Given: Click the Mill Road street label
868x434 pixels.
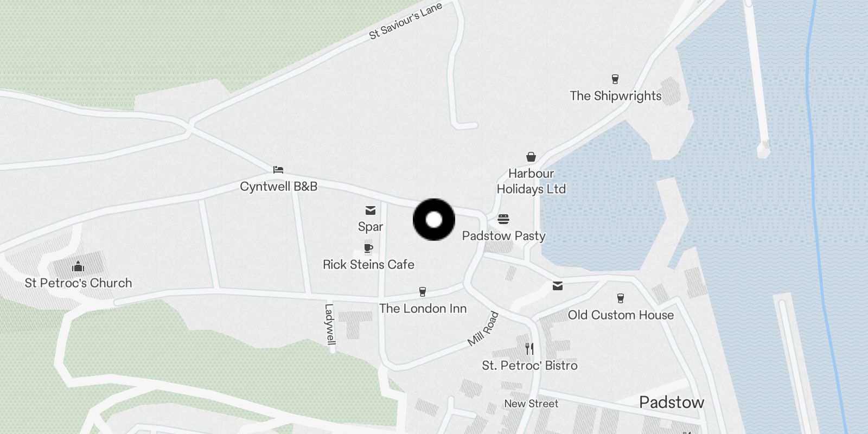Looking at the screenshot, I should (x=483, y=329).
